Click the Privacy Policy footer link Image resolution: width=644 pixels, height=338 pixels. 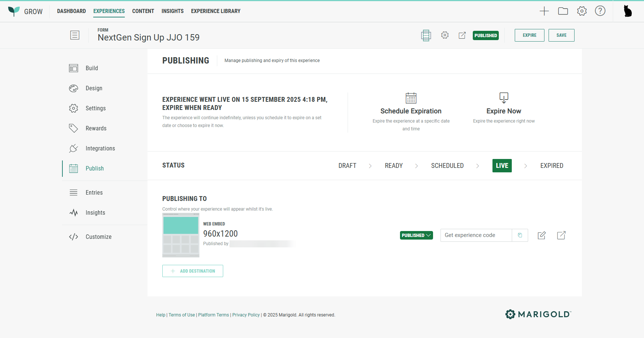coord(246,315)
